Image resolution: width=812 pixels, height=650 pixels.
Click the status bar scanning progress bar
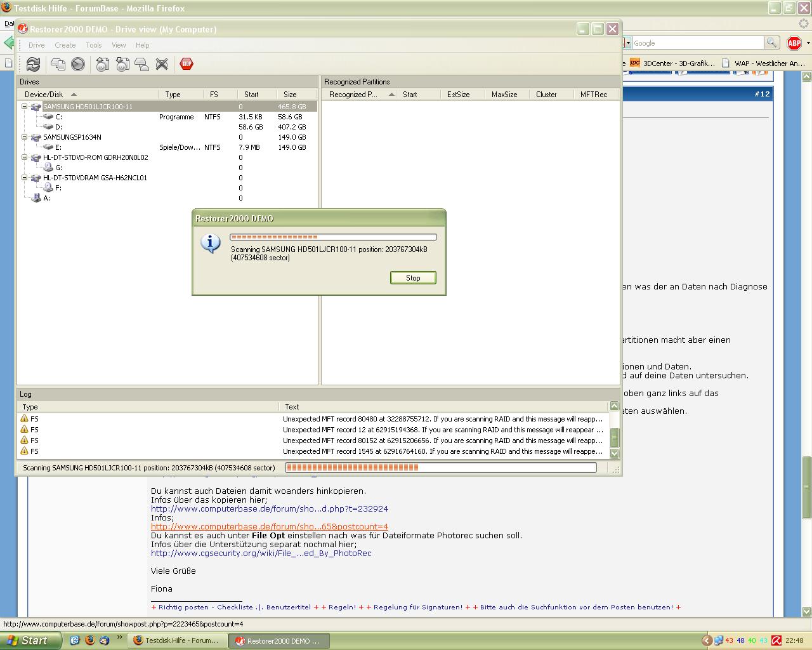pyautogui.click(x=441, y=467)
